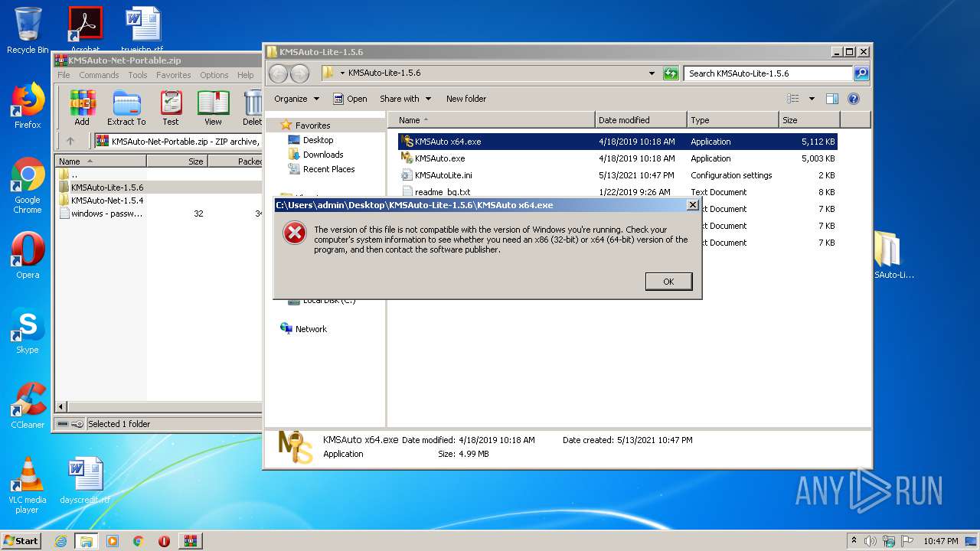Open the Help menu in WinRAR
The image size is (980, 551).
click(245, 75)
